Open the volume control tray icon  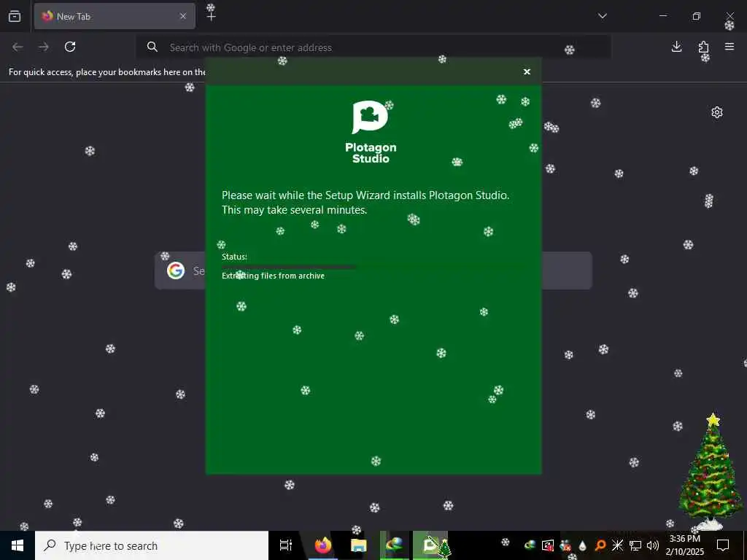[653, 545]
